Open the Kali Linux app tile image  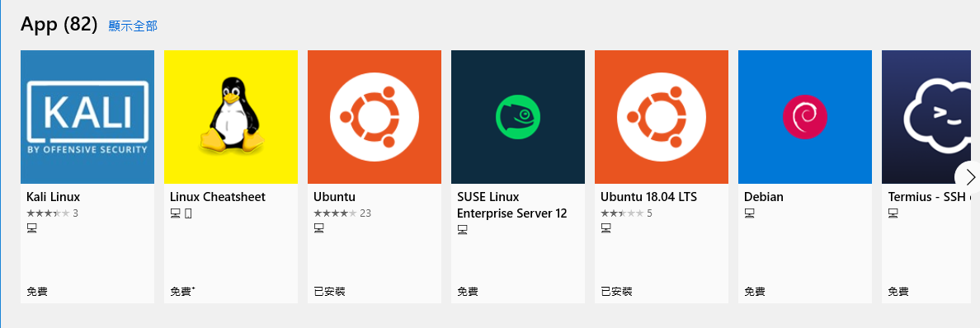point(87,117)
